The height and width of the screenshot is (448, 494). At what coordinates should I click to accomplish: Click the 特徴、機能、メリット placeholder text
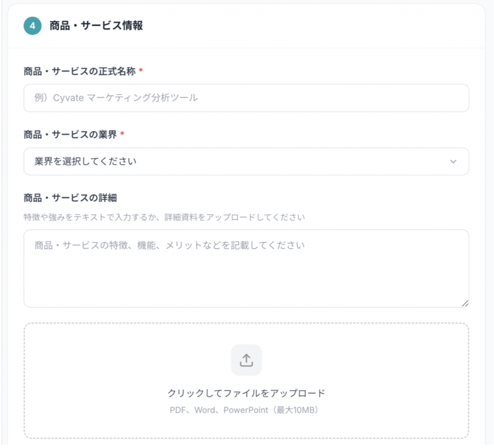(169, 245)
